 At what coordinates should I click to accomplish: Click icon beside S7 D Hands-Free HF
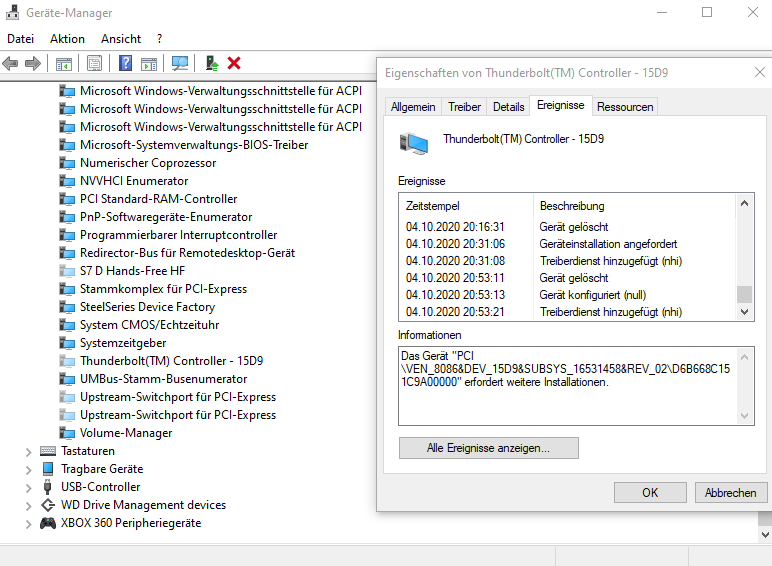pos(67,271)
